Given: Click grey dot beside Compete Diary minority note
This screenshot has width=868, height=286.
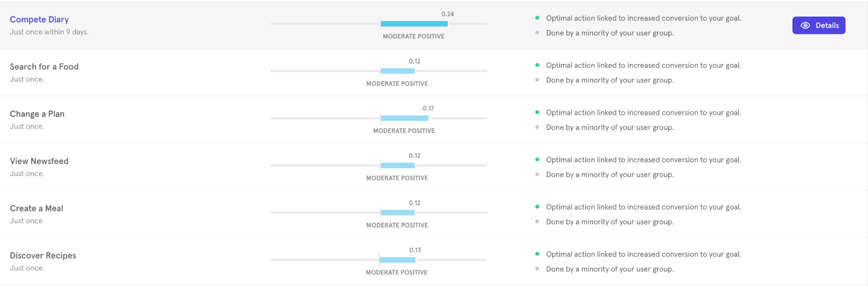Looking at the screenshot, I should pyautogui.click(x=537, y=33).
